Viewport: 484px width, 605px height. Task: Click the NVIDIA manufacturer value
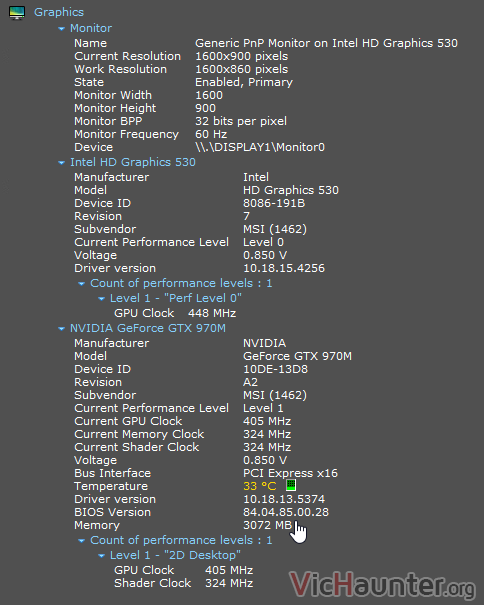[264, 343]
